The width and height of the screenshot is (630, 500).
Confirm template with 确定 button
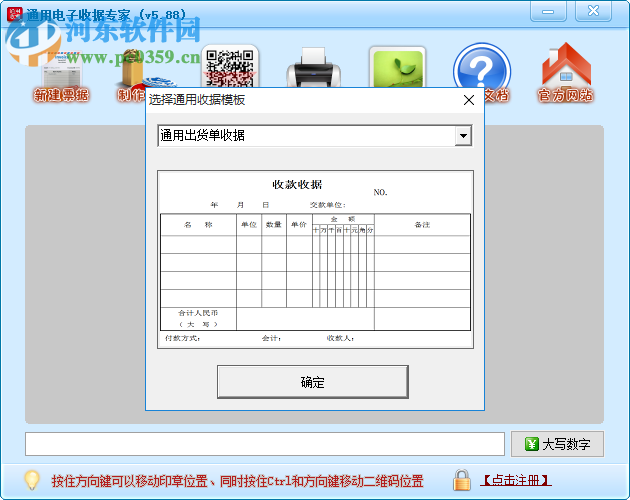[313, 382]
